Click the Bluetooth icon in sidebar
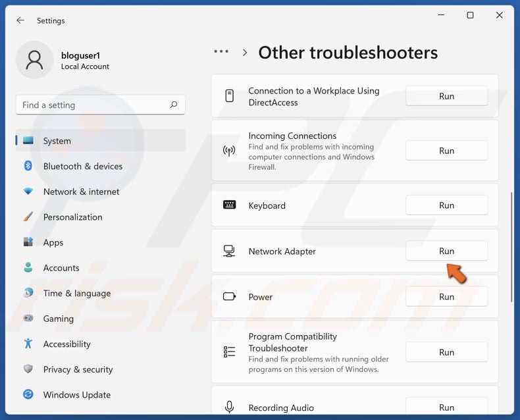Screen dimensions: 520x420 28,165
